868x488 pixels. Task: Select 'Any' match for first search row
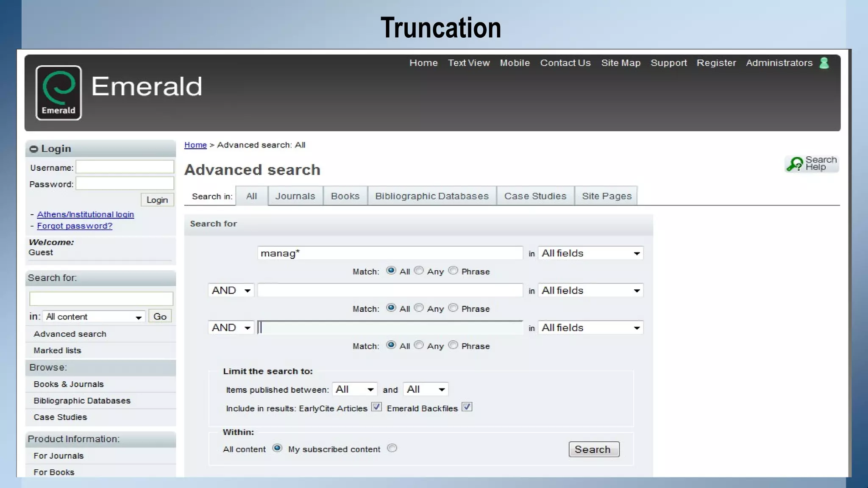click(x=419, y=270)
